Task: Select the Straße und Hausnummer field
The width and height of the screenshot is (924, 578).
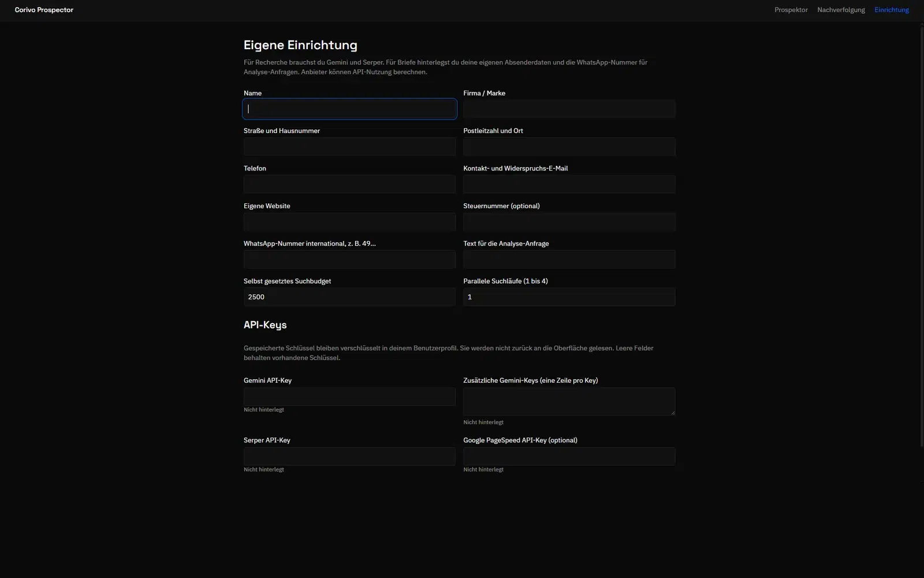Action: (x=349, y=147)
